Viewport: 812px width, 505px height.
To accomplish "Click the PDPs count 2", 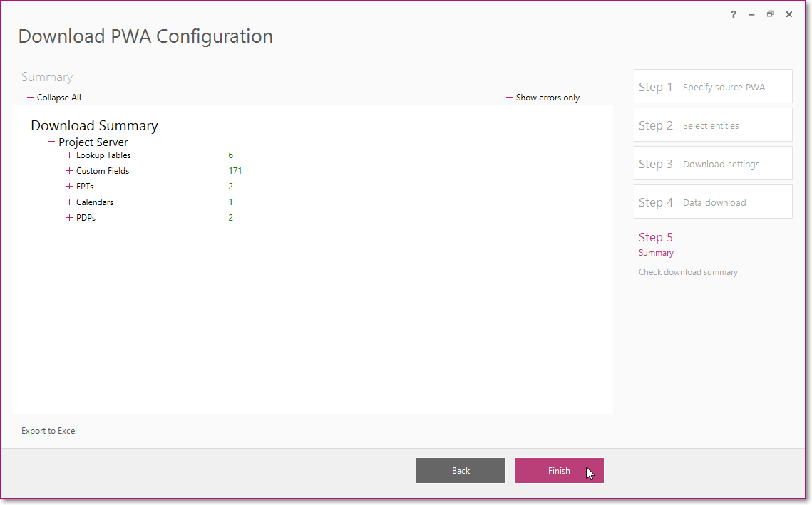I will (230, 218).
